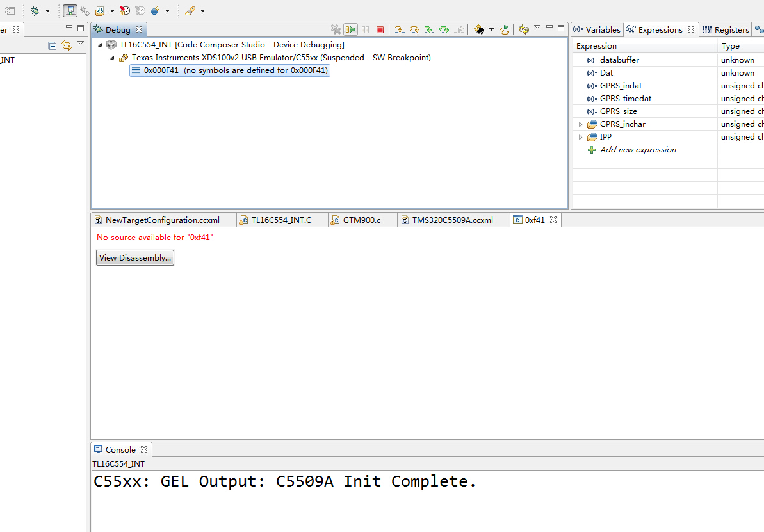The height and width of the screenshot is (532, 764).
Task: Toggle Link with Editor in left panel
Action: 67,46
